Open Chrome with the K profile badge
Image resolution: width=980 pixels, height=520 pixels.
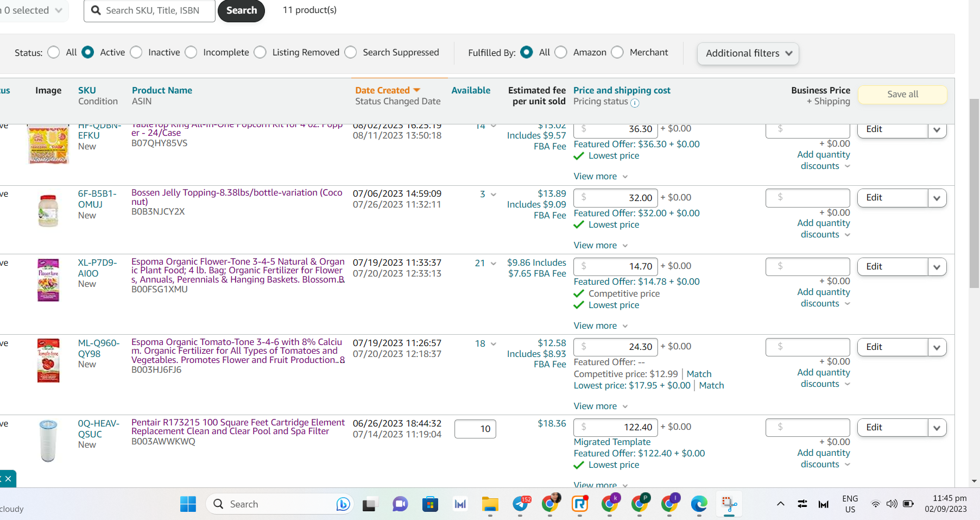coord(610,504)
